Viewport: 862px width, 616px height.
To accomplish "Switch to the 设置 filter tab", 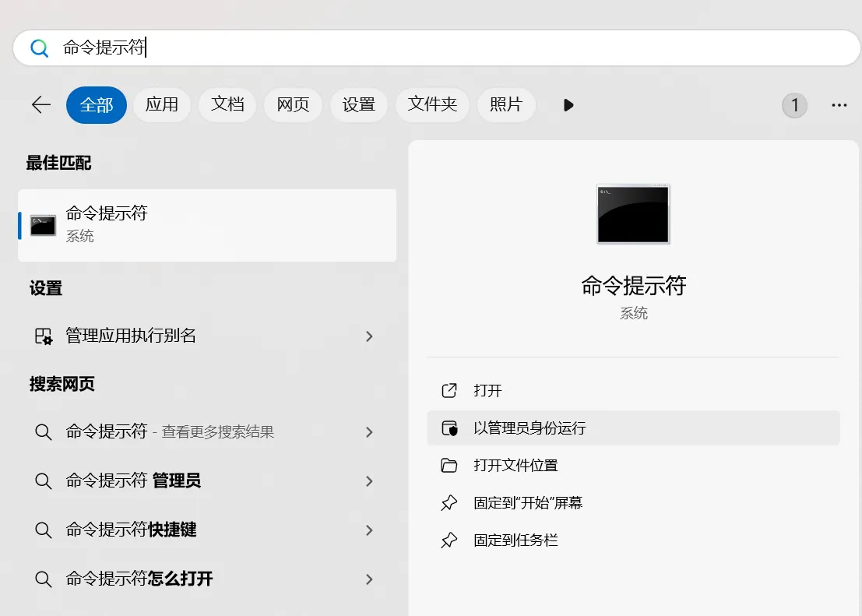I will click(359, 105).
